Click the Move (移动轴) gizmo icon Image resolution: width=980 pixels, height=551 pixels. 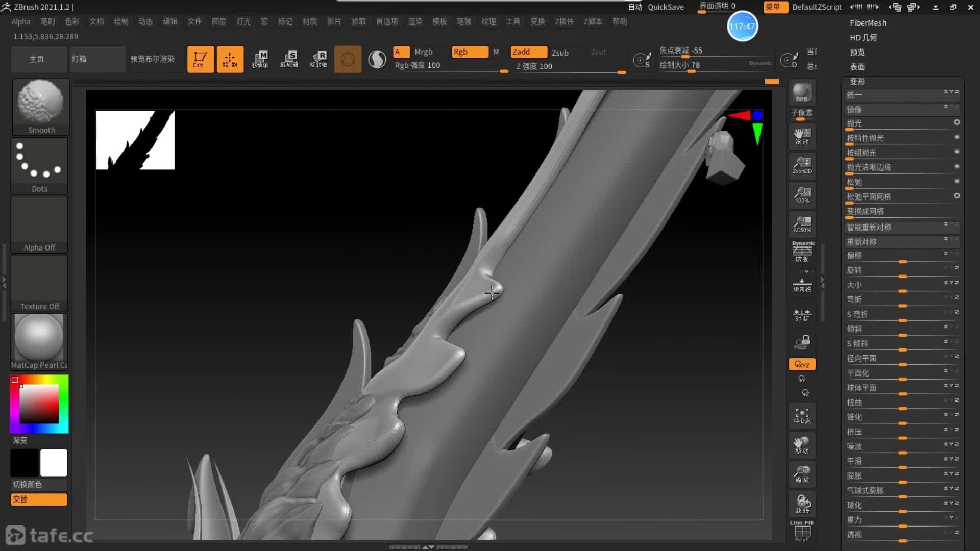tap(260, 59)
